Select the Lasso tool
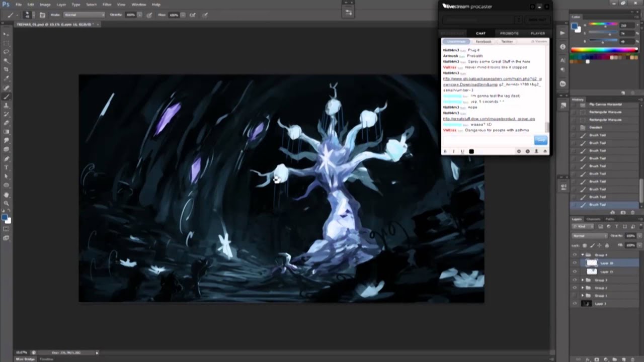The image size is (644, 362). click(7, 51)
